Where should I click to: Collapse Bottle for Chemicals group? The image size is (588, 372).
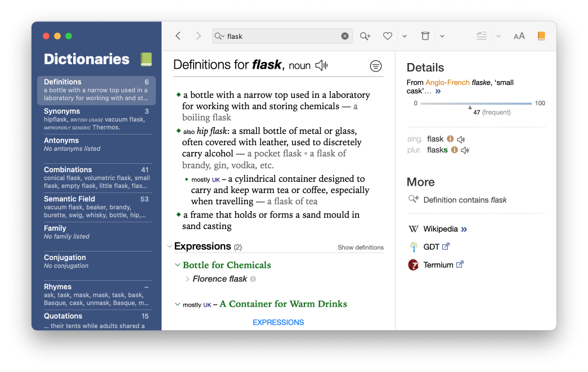(178, 265)
